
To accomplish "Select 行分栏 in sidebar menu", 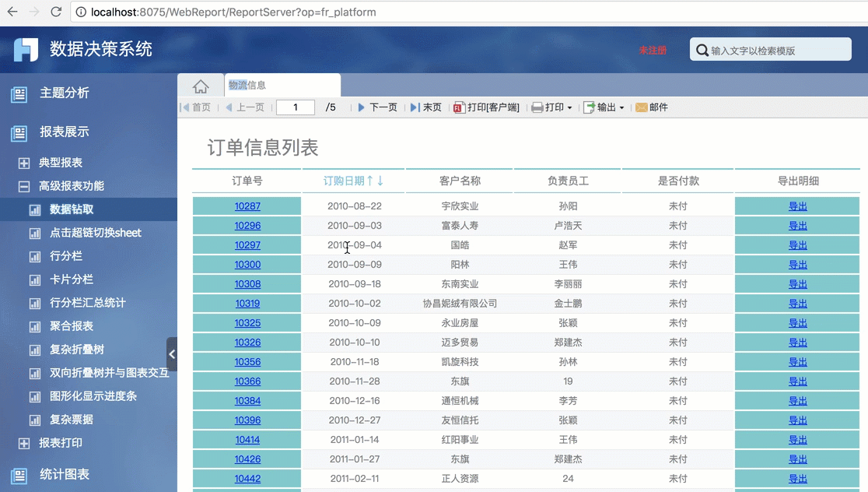I will point(65,256).
